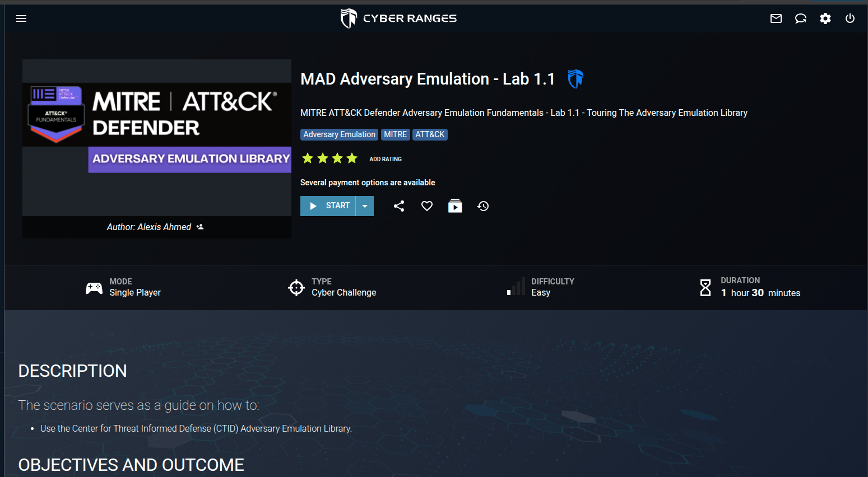This screenshot has height=477, width=868.
Task: Click the MITRE ATT&CK Defender thumbnail
Action: 157,138
